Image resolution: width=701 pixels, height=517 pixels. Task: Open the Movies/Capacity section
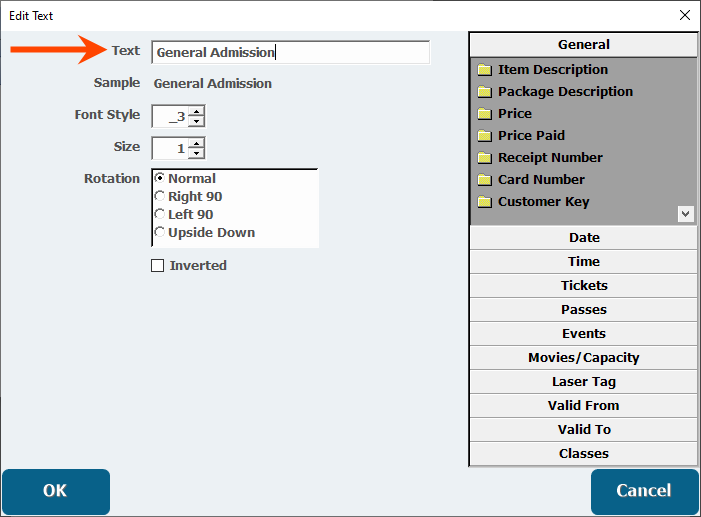click(584, 358)
